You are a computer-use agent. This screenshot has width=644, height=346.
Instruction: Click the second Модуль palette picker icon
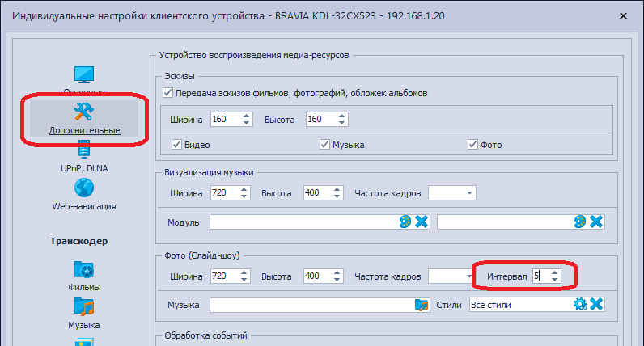(579, 222)
